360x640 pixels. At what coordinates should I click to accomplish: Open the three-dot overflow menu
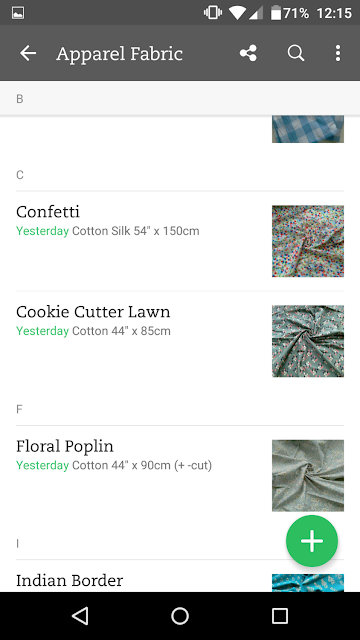(338, 53)
